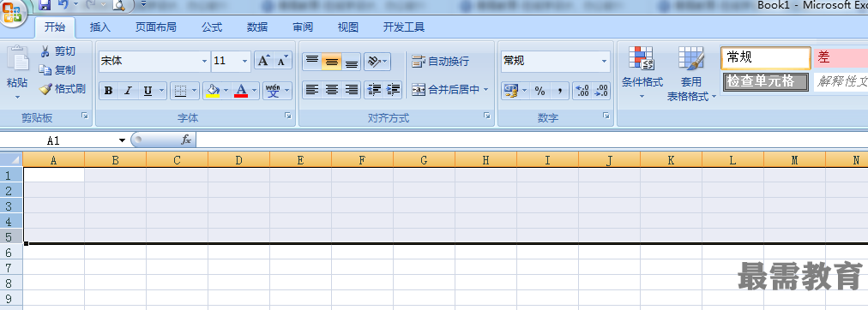Increase decimal places

click(582, 91)
